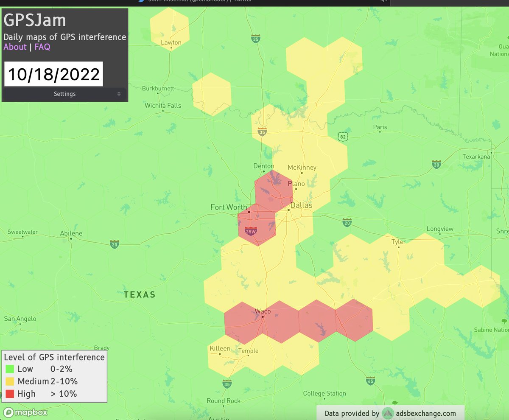Click the I-45 interstate shield near College Station
The width and height of the screenshot is (509, 420).
point(371,381)
